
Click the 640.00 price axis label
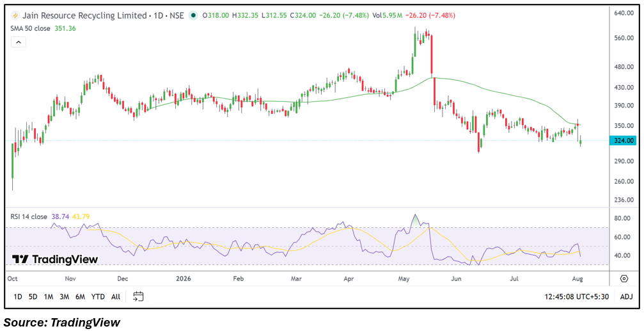[624, 13]
